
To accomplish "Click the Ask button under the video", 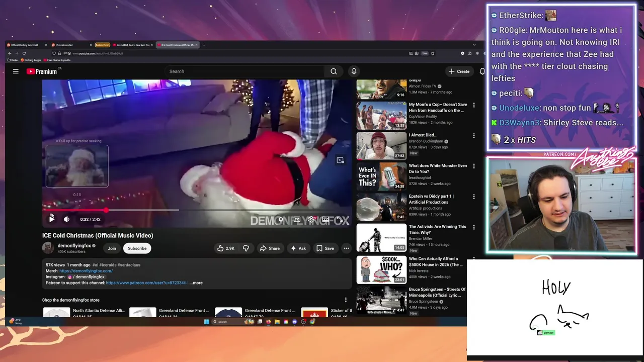I will coord(298,248).
